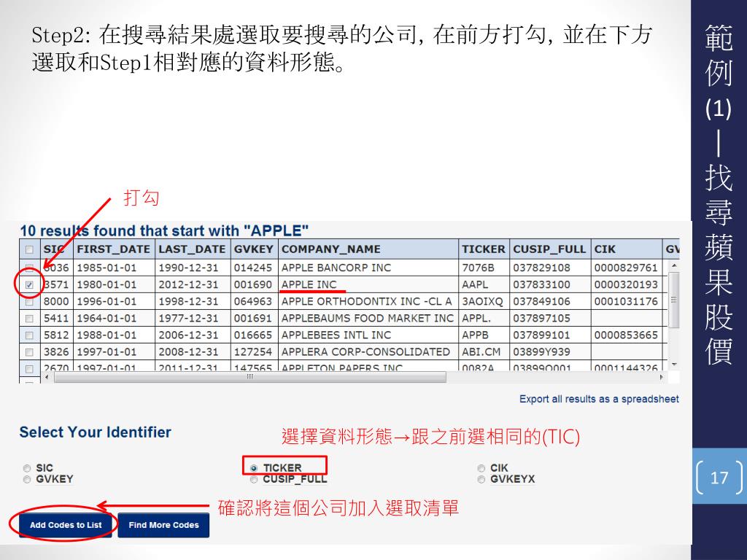Click the AAPL ticker cell

coord(484,285)
